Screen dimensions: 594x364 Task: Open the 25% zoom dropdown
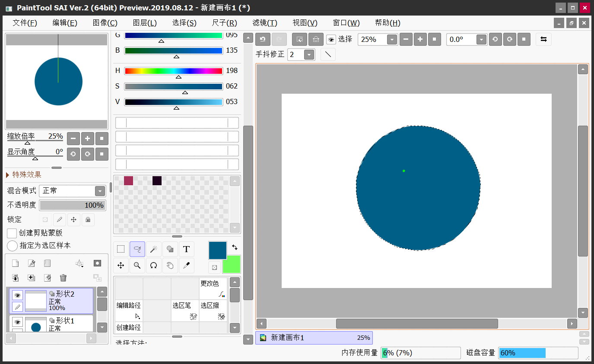point(392,40)
